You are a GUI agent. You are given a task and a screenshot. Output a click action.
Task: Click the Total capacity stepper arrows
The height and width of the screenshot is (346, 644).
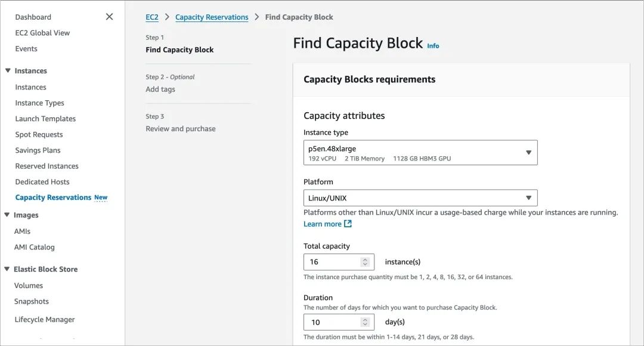[365, 262]
